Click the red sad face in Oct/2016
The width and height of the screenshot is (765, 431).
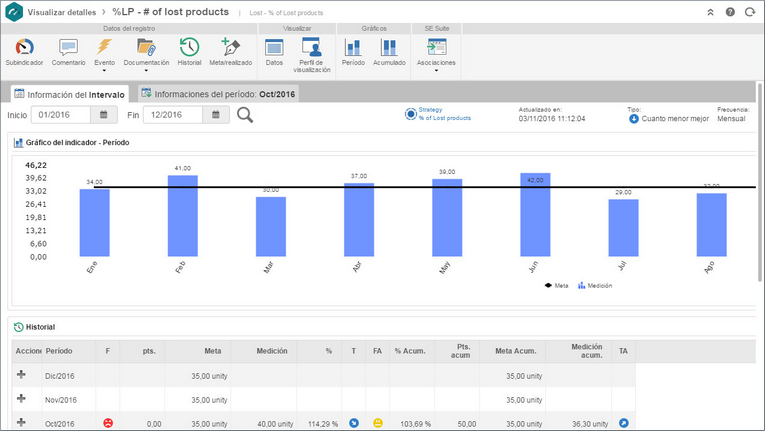pos(108,423)
